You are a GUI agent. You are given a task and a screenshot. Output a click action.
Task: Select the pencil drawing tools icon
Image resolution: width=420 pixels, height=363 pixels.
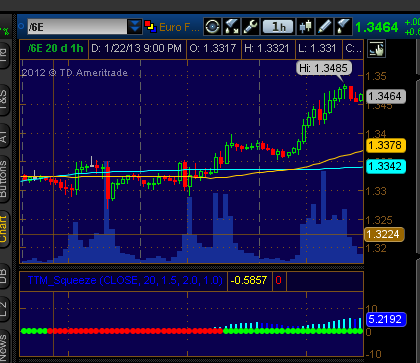324,27
